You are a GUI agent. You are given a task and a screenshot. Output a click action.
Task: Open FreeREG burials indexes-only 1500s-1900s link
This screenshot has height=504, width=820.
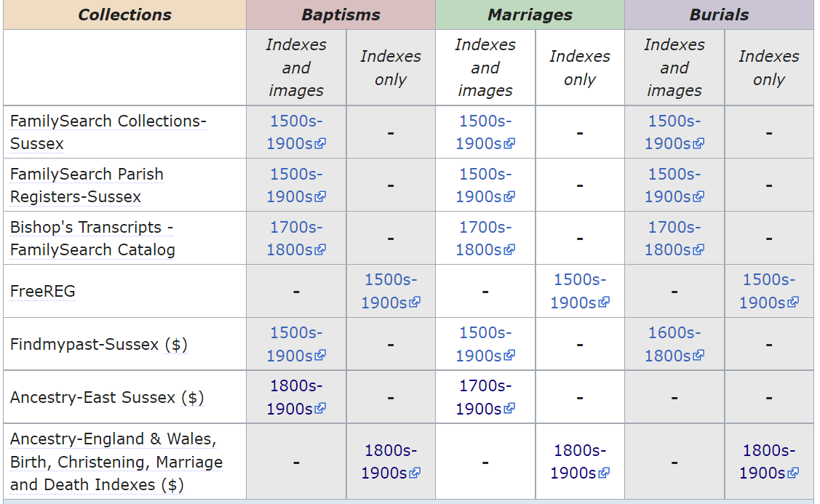[769, 291]
